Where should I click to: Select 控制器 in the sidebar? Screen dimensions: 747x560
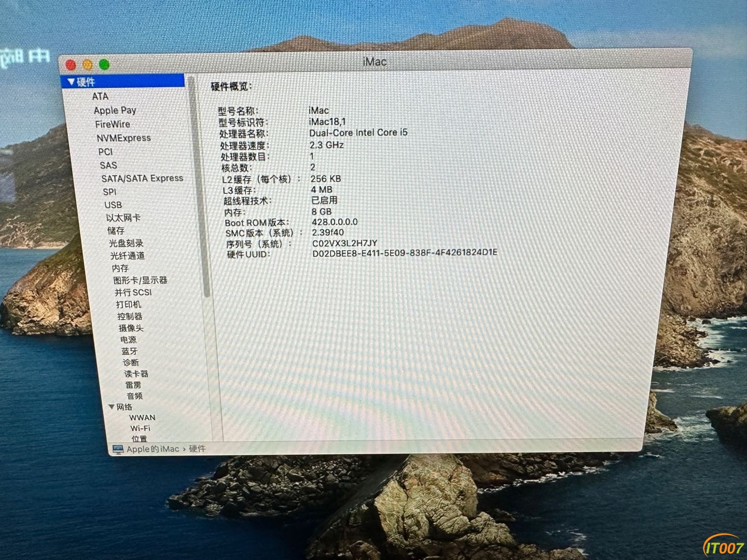(130, 316)
